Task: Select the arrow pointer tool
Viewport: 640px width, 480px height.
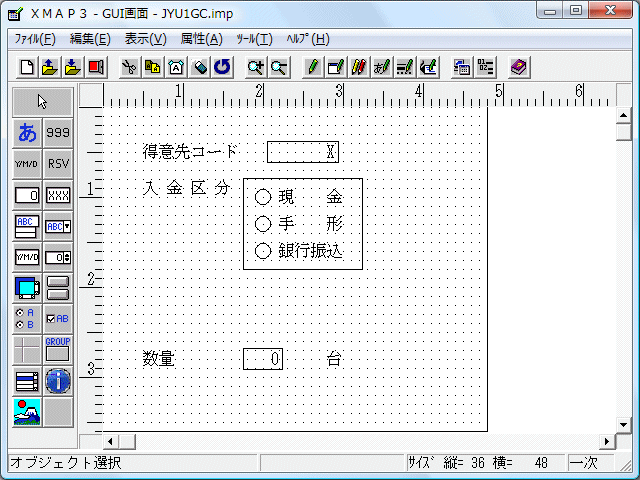Action: point(42,102)
